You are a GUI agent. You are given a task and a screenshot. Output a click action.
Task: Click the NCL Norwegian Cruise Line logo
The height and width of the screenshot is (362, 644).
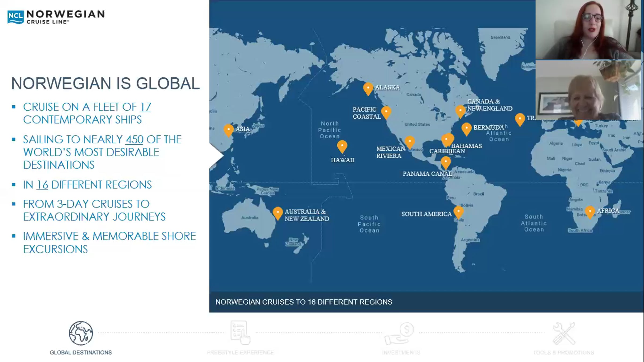point(56,17)
